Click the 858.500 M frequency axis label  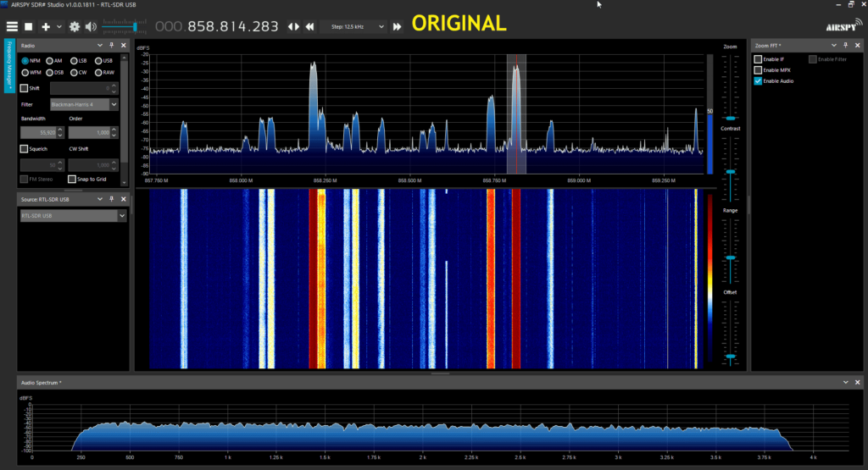pyautogui.click(x=409, y=180)
